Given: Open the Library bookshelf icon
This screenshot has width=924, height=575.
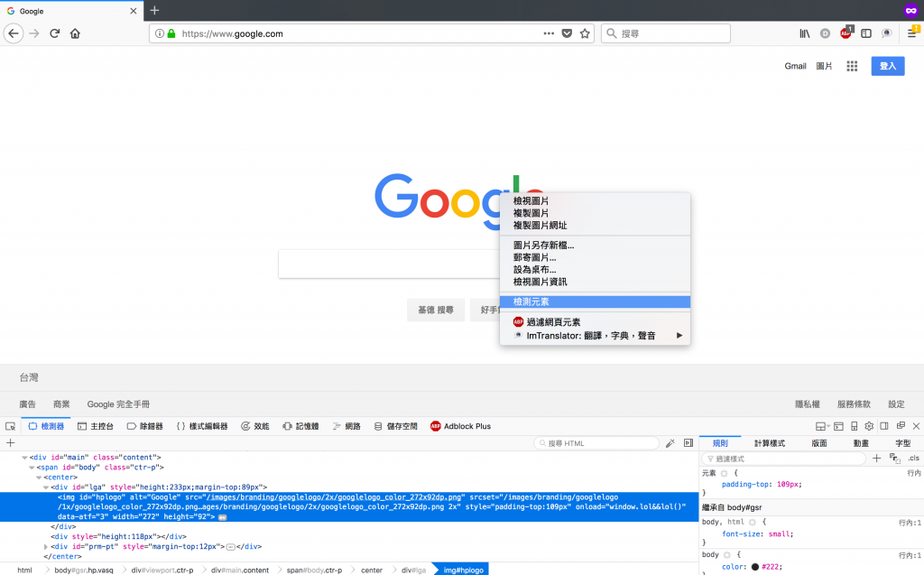Looking at the screenshot, I should (x=804, y=33).
